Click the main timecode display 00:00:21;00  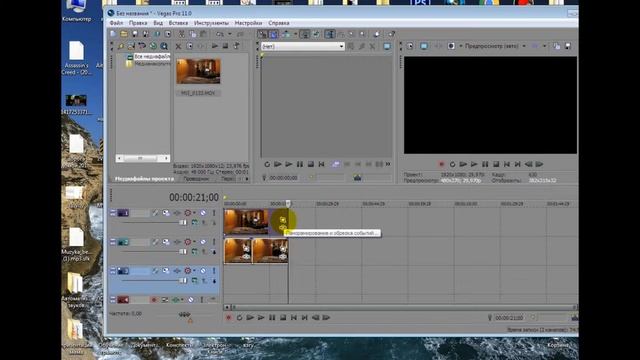(194, 198)
